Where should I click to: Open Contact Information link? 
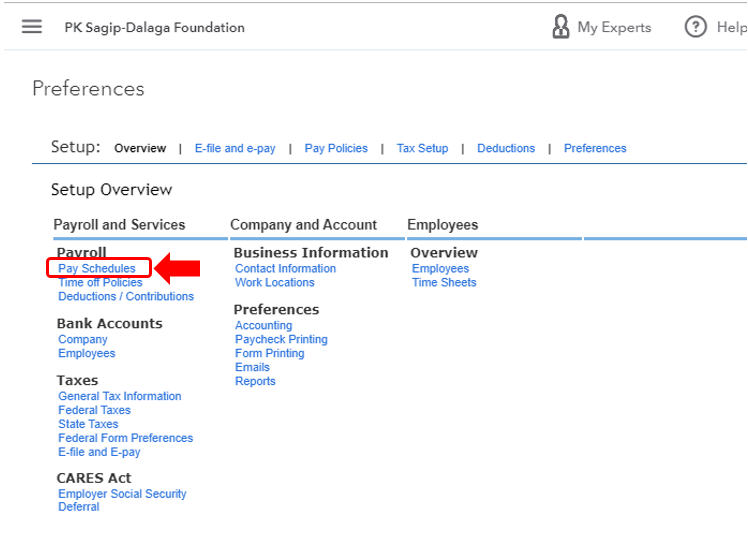point(285,268)
